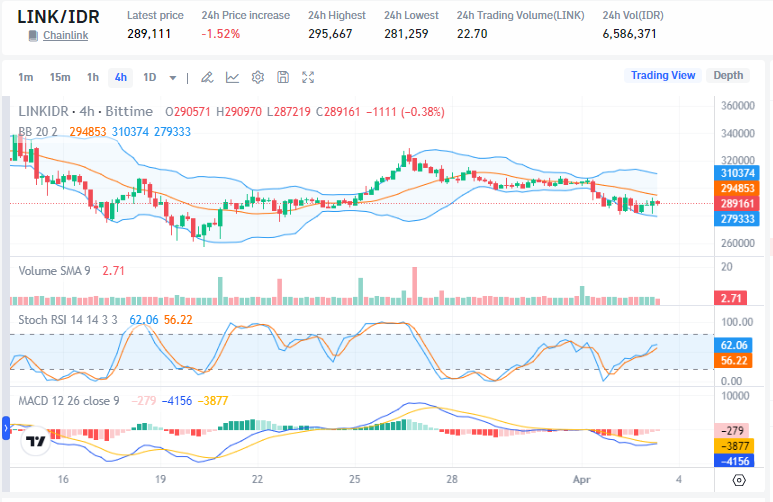Expand the collapsed left drawing panel handle
Viewport: 773px width, 502px height.
pyautogui.click(x=6, y=428)
